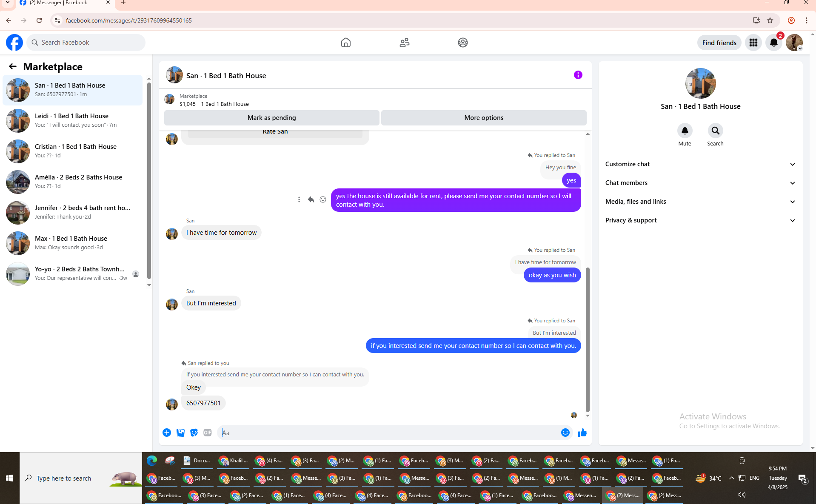Viewport: 816px width, 504px height.
Task: Open the Amélia 2 Beds 2 Baths conversation
Action: click(x=73, y=182)
